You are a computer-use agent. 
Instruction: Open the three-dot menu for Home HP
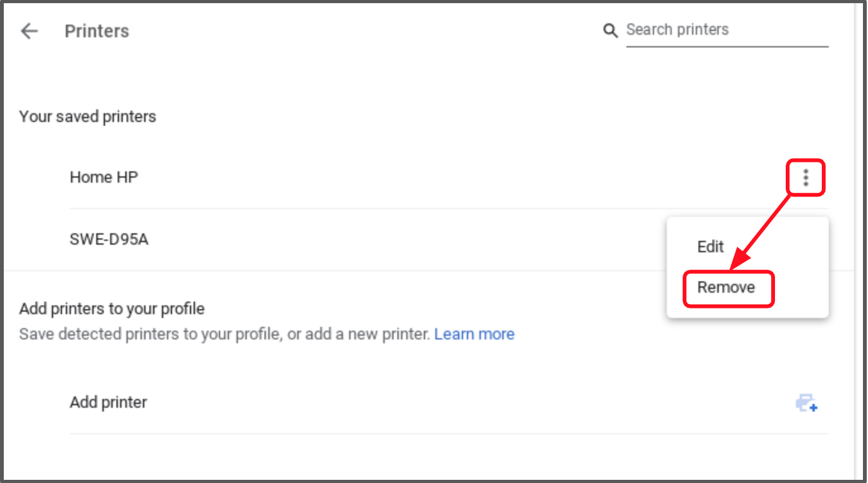(805, 178)
